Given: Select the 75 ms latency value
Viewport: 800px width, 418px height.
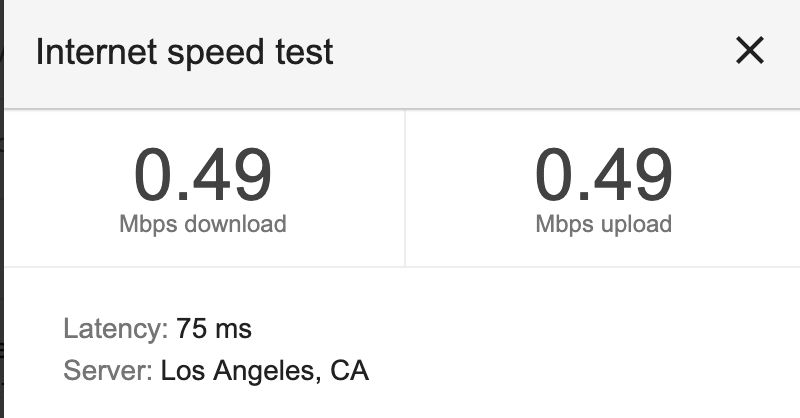Looking at the screenshot, I should pos(214,328).
